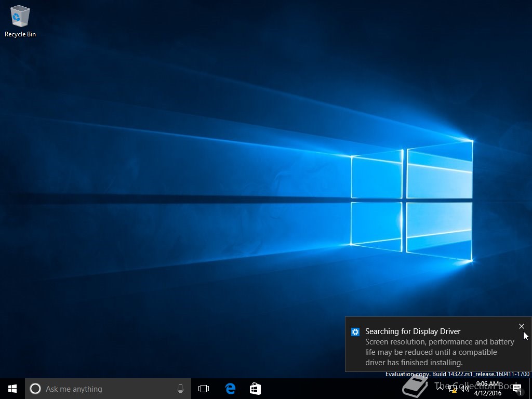Open the volume control tray icon
The height and width of the screenshot is (399, 532).
[x=465, y=389]
